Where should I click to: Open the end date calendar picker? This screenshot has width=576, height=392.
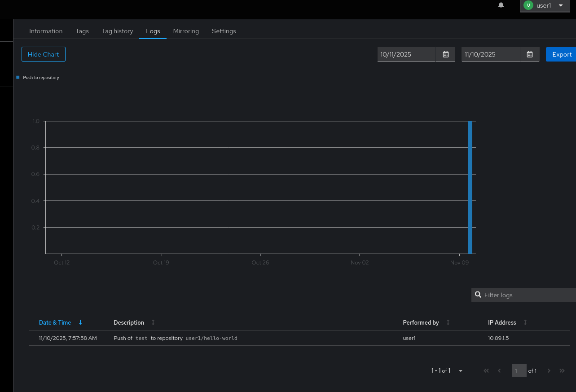coord(530,54)
